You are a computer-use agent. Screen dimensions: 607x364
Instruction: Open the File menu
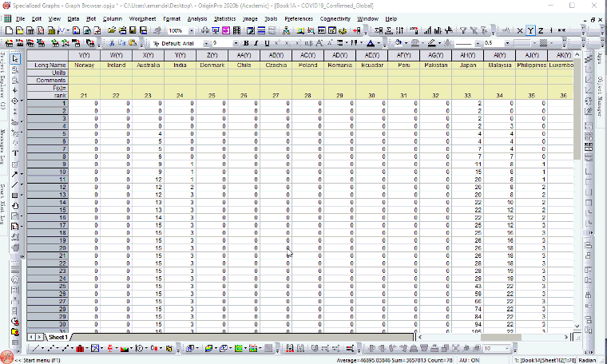point(20,18)
